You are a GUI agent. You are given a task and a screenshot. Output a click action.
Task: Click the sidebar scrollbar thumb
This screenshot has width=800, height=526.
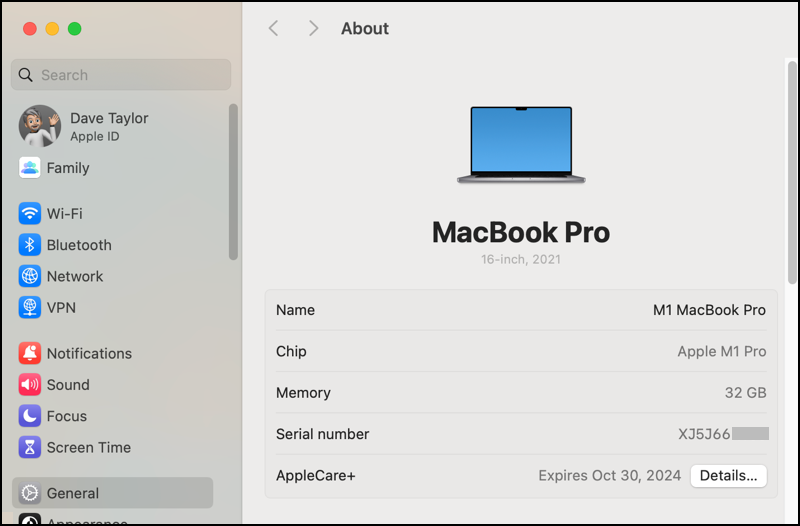[234, 182]
